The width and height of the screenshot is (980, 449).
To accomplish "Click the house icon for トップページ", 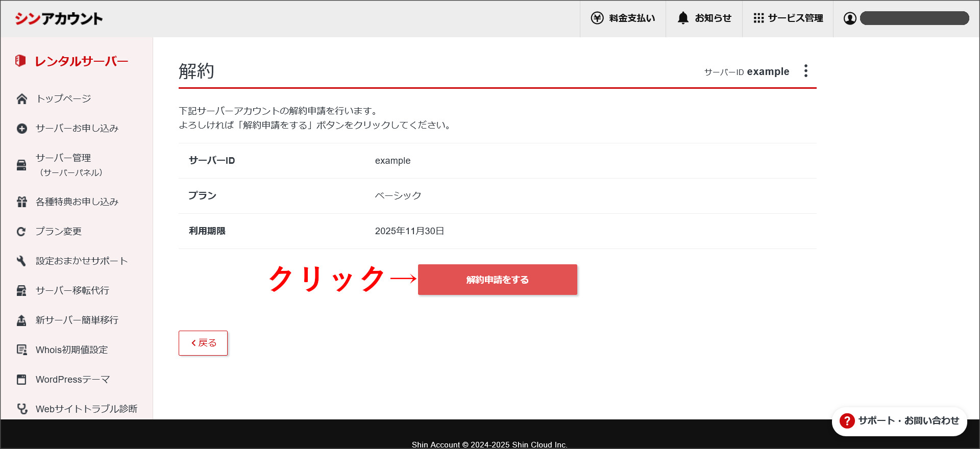I will click(x=21, y=99).
